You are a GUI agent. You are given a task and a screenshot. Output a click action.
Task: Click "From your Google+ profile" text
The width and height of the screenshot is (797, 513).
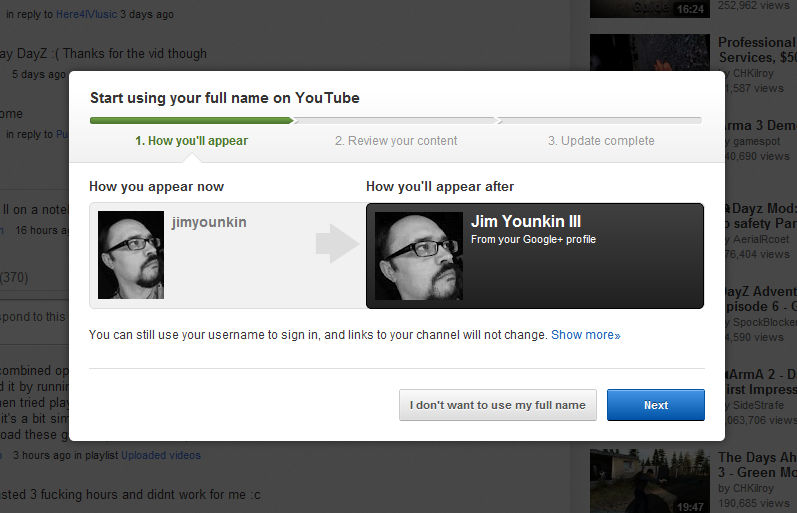coord(533,239)
